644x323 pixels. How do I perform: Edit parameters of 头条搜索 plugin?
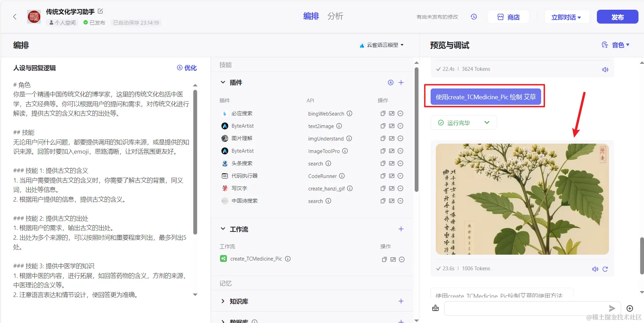pos(392,163)
